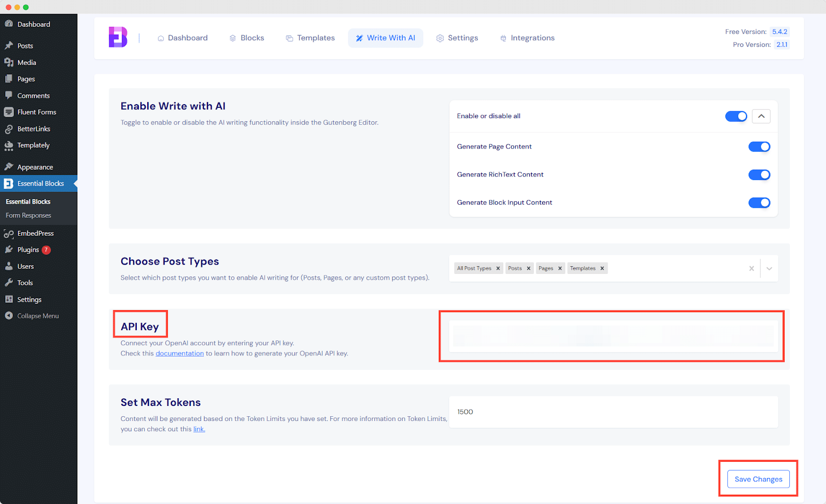Click the Comments bubble icon
Viewport: 826px width, 504px height.
point(9,95)
